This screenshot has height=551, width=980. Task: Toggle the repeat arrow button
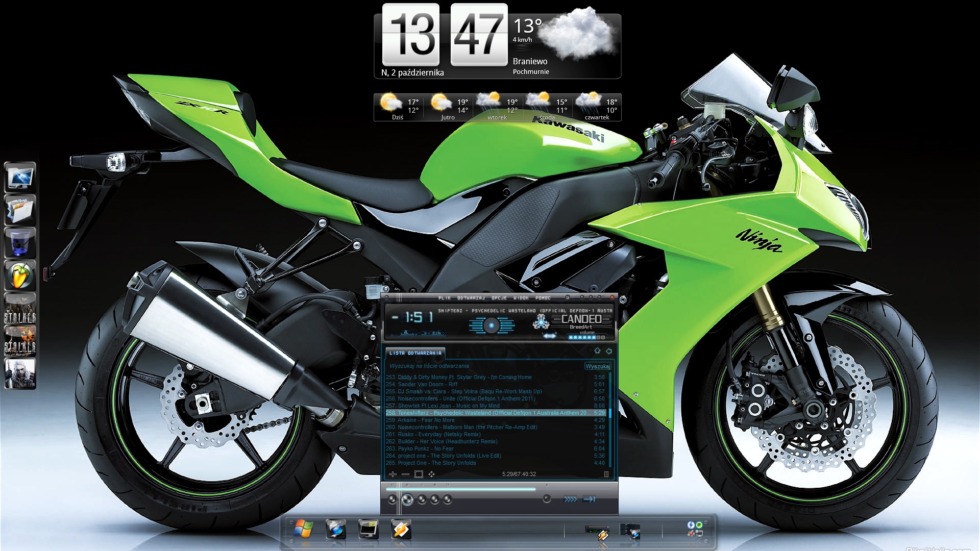pyautogui.click(x=589, y=499)
